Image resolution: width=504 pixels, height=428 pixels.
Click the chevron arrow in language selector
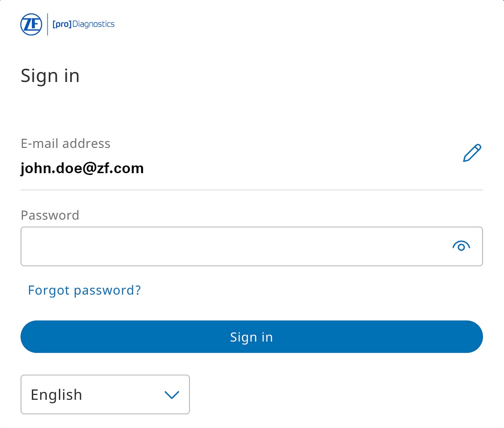point(172,395)
